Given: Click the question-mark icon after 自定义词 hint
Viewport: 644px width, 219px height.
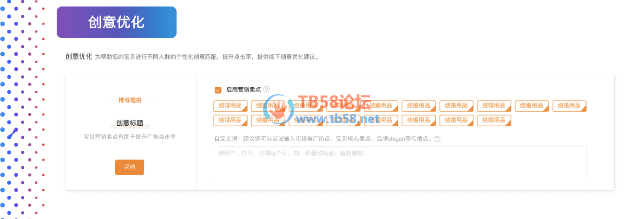Looking at the screenshot, I should [437, 139].
